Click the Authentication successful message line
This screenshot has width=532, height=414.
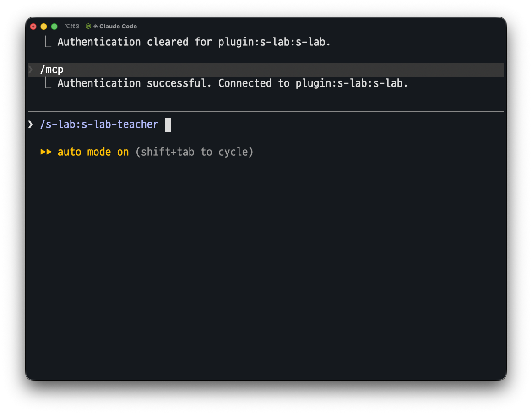point(233,83)
